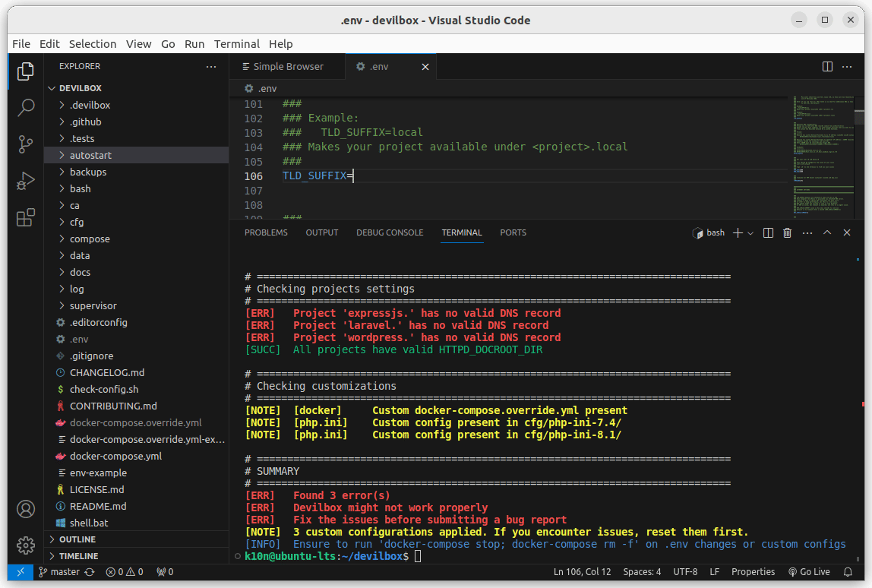This screenshot has height=588, width=872.
Task: Open the Extensions view
Action: click(26, 218)
